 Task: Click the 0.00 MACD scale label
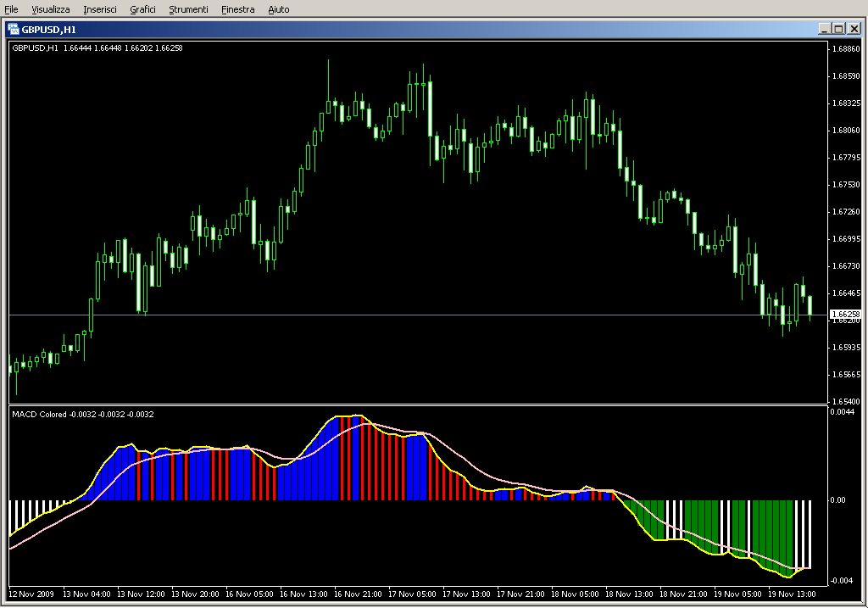pyautogui.click(x=838, y=500)
